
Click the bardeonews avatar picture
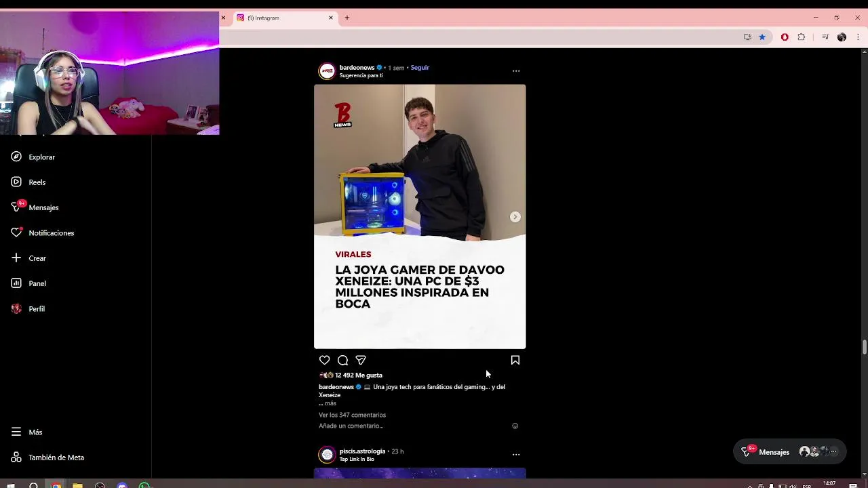(327, 71)
